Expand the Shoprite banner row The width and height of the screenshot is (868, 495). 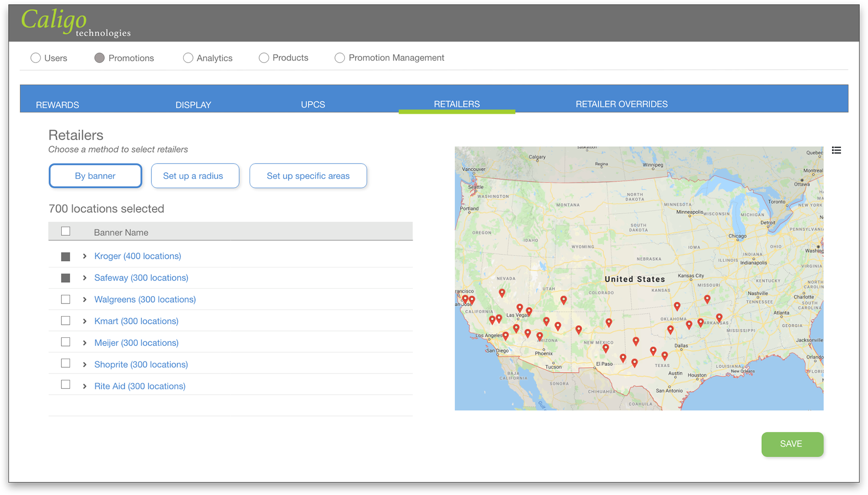click(85, 364)
